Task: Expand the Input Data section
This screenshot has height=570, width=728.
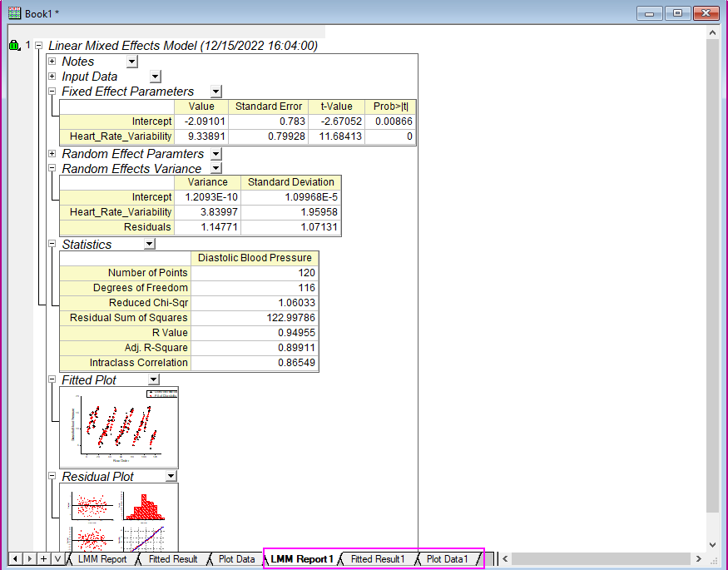Action: [52, 77]
